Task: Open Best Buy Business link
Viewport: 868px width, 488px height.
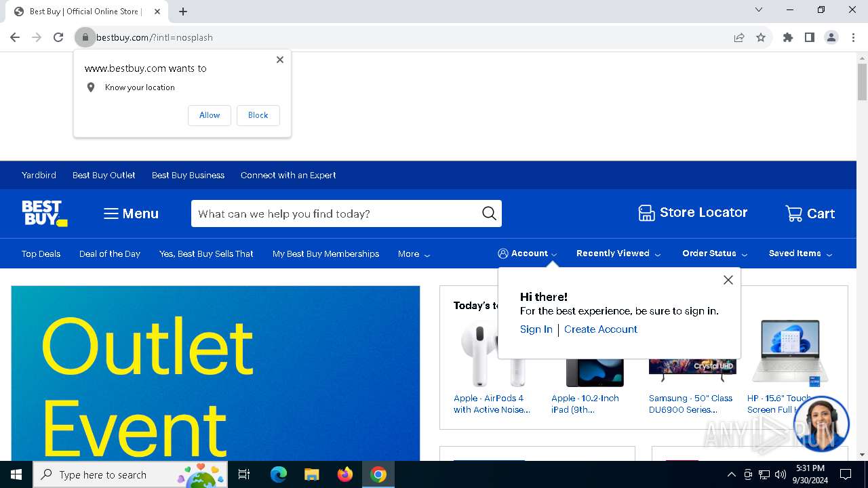Action: coord(188,175)
